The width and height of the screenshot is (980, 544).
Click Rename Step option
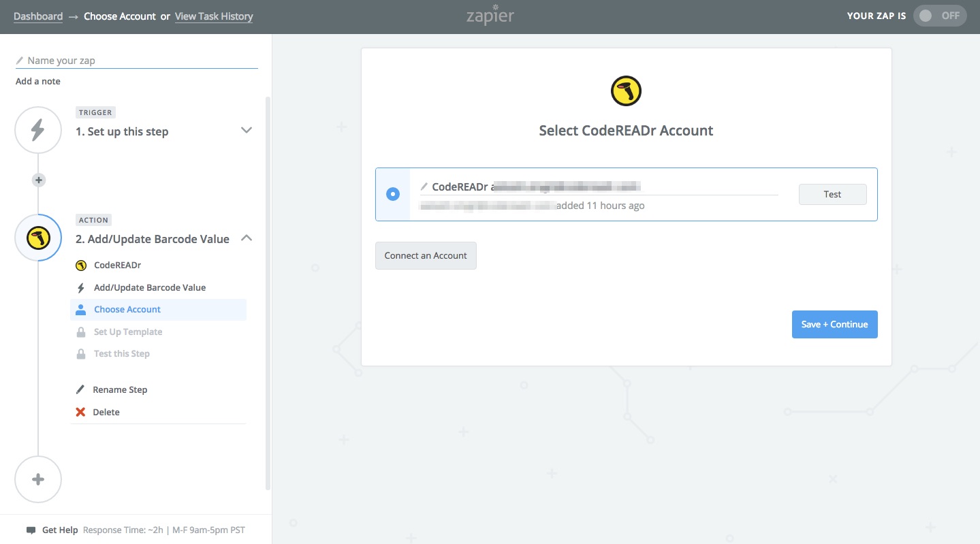[120, 390]
